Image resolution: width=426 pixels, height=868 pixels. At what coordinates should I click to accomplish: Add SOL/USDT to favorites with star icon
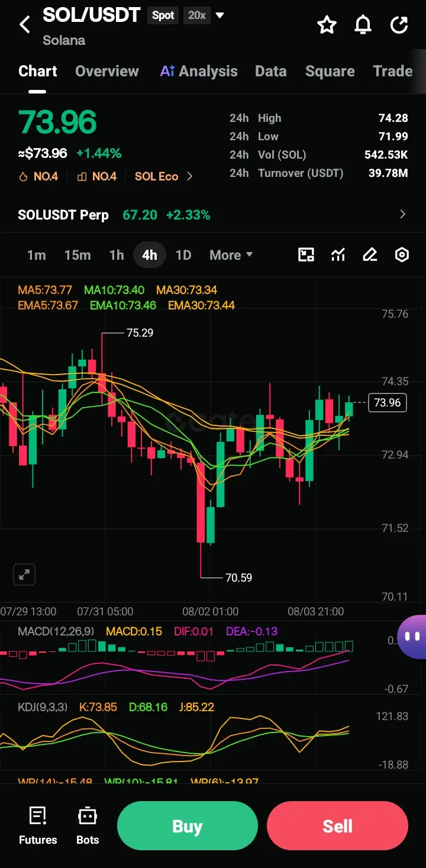[327, 25]
